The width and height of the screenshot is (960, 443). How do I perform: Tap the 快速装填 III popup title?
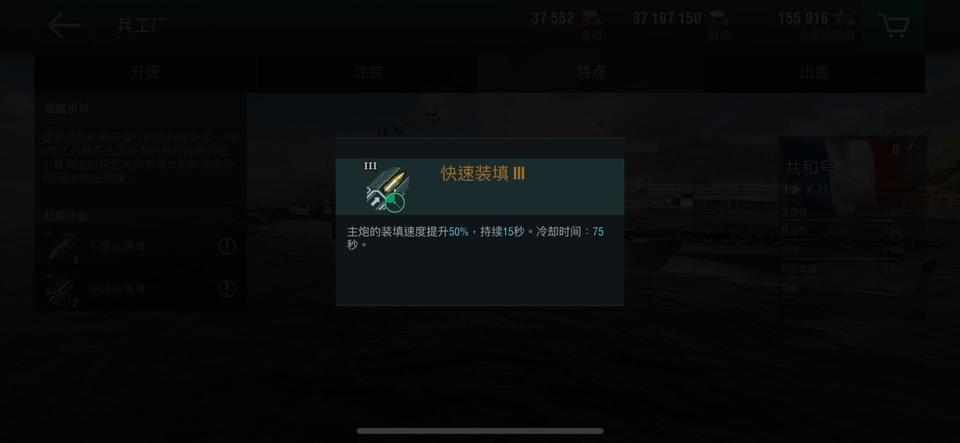[x=483, y=174]
